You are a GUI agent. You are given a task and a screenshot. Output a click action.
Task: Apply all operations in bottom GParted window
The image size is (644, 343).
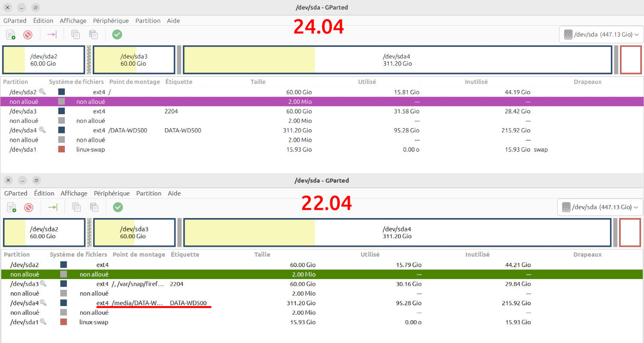[118, 207]
